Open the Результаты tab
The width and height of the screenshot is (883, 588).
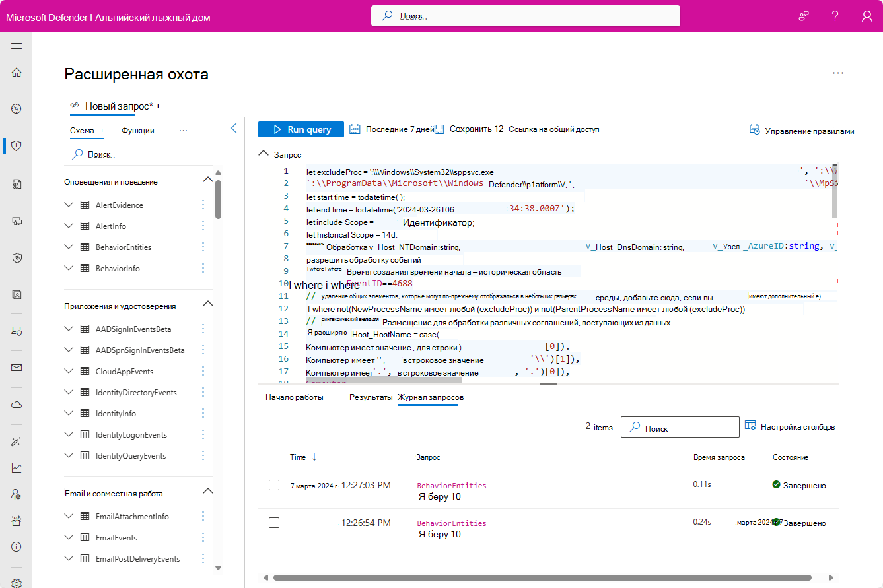tap(371, 397)
